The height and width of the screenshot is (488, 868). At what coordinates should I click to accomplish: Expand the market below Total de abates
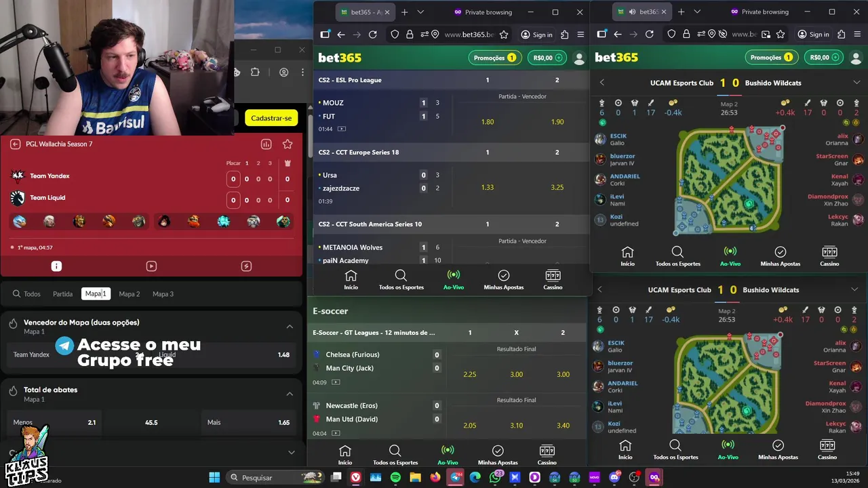[292, 452]
